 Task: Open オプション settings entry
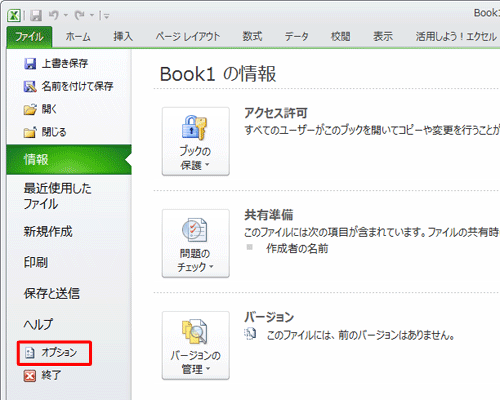pyautogui.click(x=54, y=353)
